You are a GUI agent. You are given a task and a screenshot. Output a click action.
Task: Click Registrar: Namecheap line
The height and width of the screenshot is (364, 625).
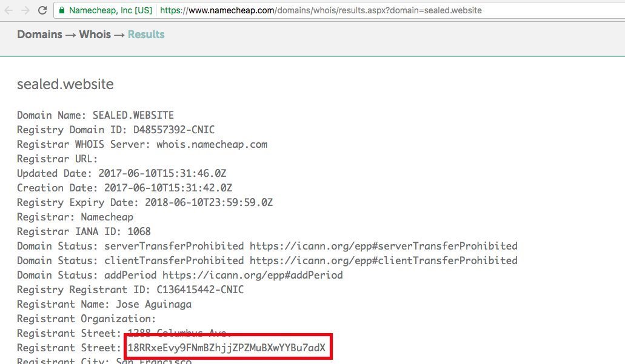(x=75, y=217)
